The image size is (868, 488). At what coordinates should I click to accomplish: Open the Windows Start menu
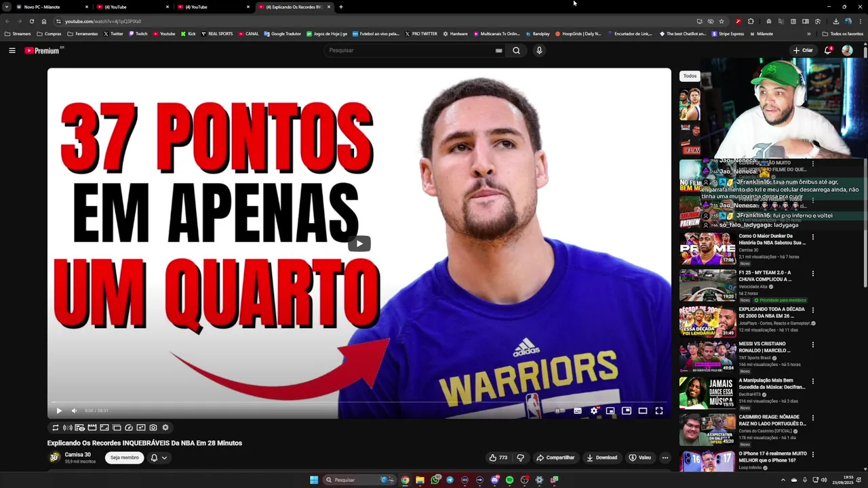click(314, 480)
